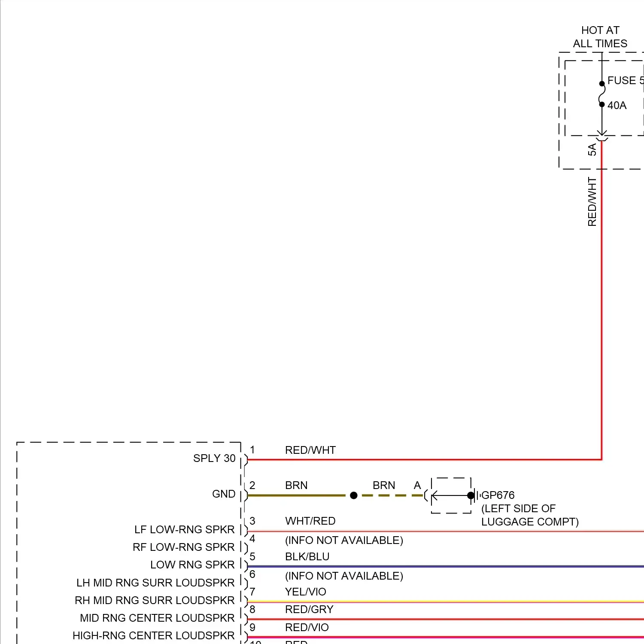The width and height of the screenshot is (644, 644).
Task: Select the "RH MID RNG SURR LOUDSPKR" label
Action: coord(155,600)
